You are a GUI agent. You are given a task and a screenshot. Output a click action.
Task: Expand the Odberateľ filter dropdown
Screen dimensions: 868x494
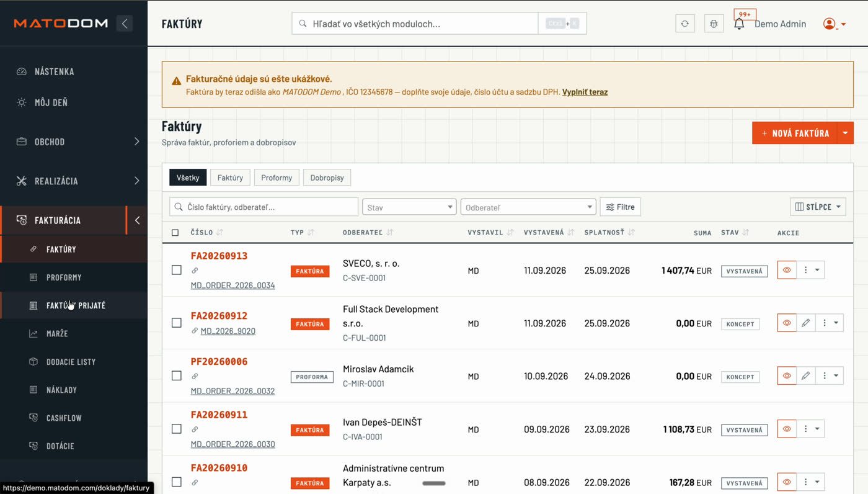[x=528, y=207]
